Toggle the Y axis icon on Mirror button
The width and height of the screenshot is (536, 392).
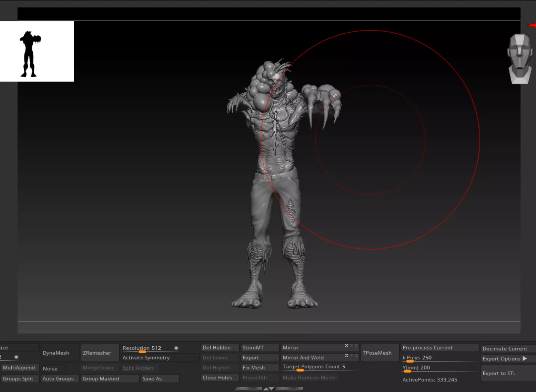351,345
